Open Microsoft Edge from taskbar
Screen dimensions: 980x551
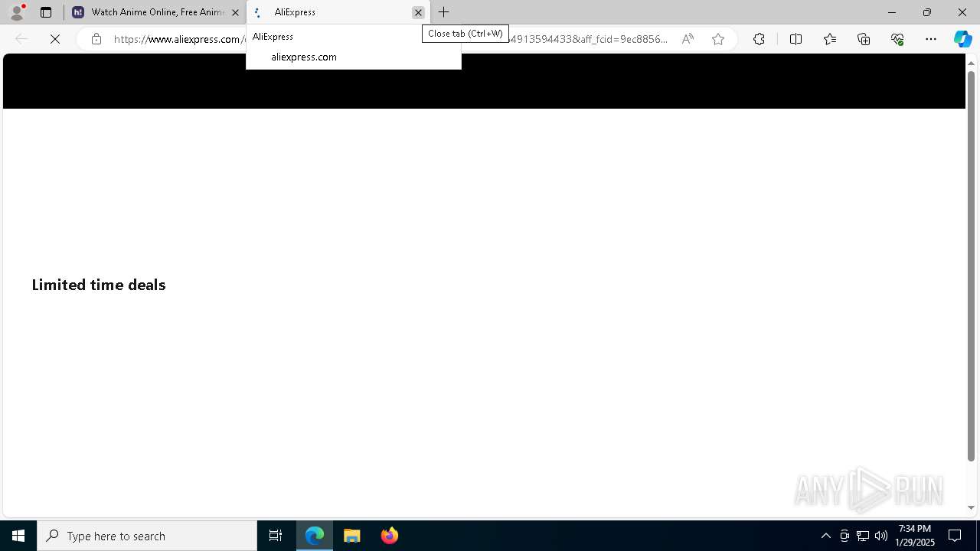315,536
